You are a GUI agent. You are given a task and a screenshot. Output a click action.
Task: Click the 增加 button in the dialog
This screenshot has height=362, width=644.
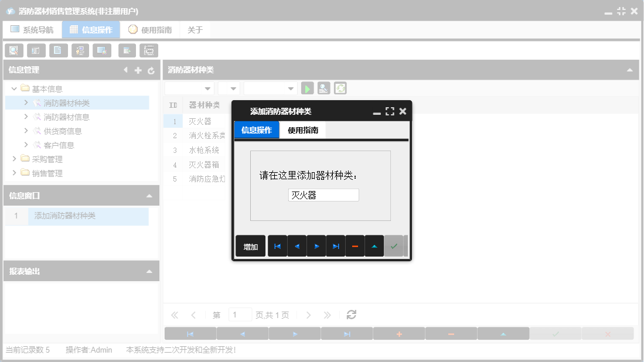click(x=250, y=246)
